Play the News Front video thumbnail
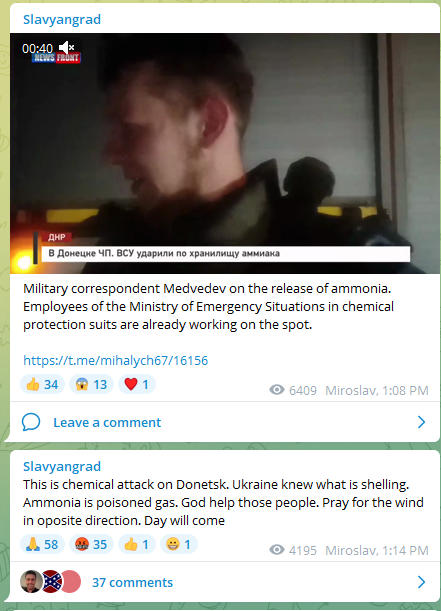Image resolution: width=441 pixels, height=611 pixels. [225, 153]
